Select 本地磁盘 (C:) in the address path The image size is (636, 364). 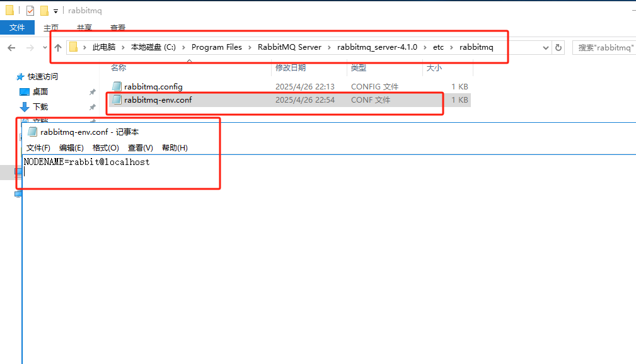tap(153, 47)
